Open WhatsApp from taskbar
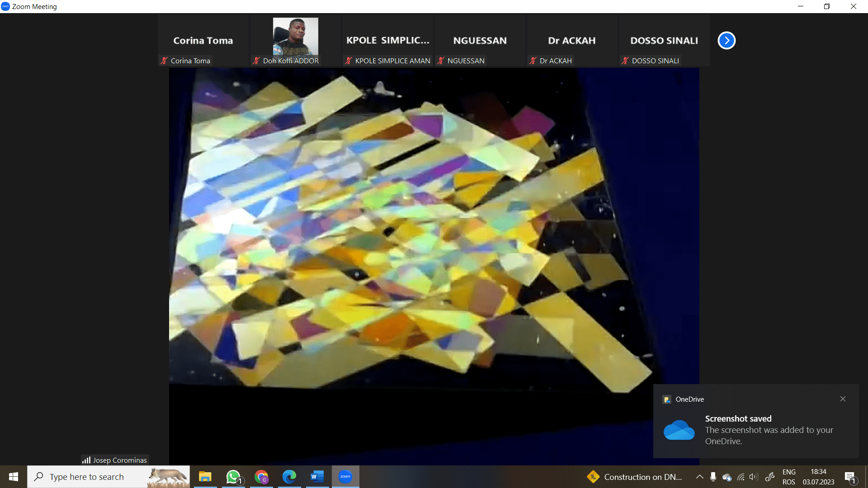Viewport: 868px width, 488px height. pyautogui.click(x=233, y=477)
